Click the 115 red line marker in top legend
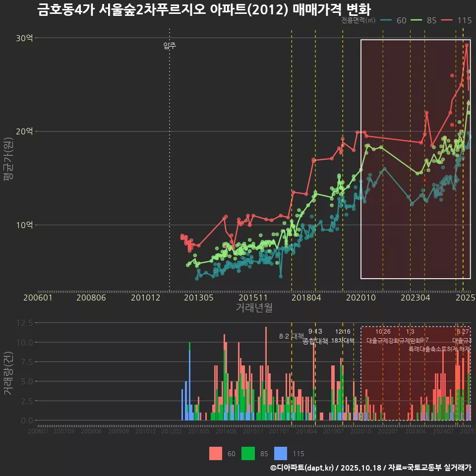Image resolution: width=476 pixels, height=476 pixels. pyautogui.click(x=447, y=20)
